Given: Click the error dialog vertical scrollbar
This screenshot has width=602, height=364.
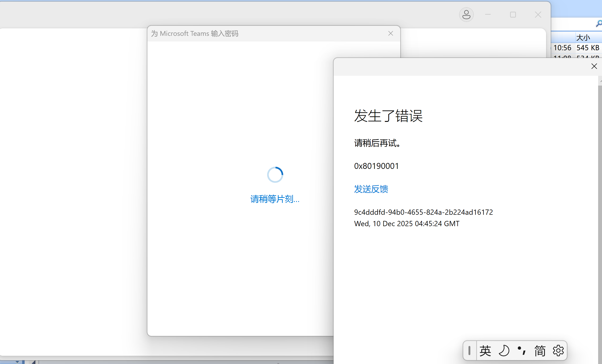Looking at the screenshot, I should tap(600, 220).
